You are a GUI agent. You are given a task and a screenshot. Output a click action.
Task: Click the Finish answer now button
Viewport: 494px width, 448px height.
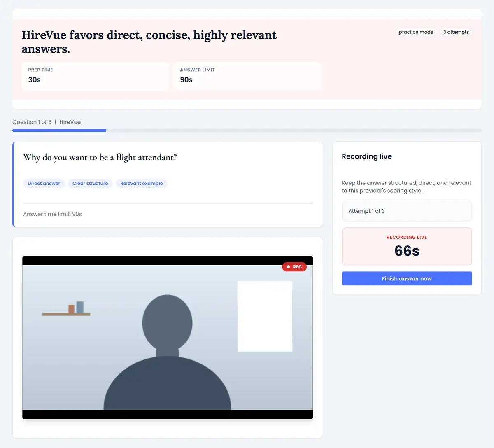click(407, 278)
